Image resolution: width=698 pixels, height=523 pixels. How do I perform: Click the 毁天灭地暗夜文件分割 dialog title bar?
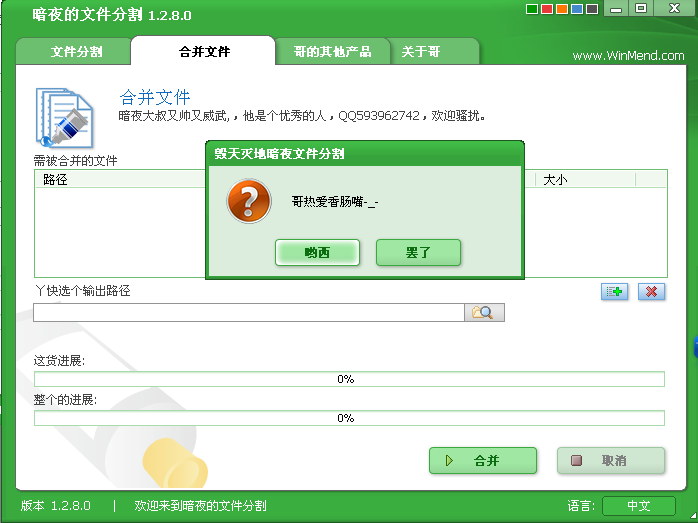point(365,154)
